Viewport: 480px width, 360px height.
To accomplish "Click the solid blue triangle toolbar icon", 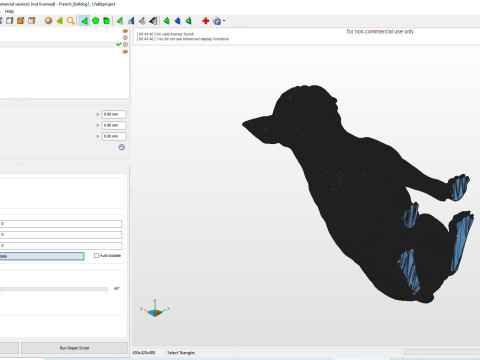I will [177, 21].
